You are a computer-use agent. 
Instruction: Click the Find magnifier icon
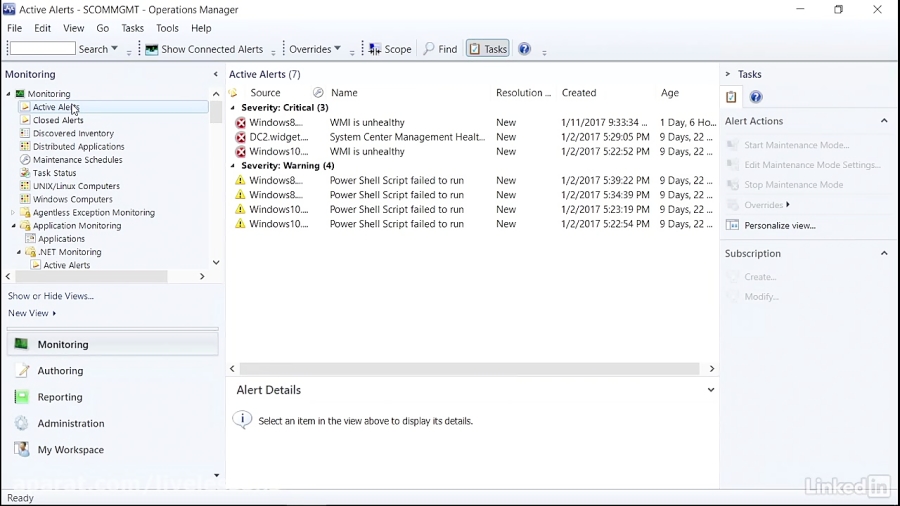point(429,49)
